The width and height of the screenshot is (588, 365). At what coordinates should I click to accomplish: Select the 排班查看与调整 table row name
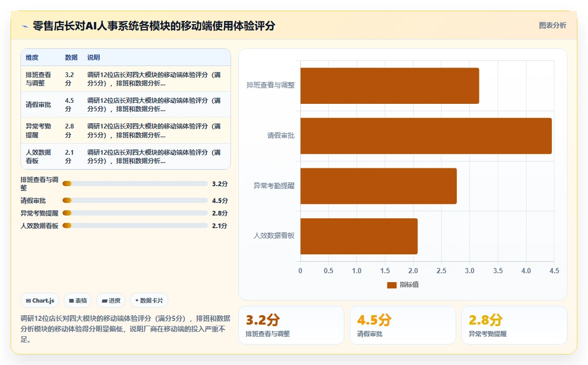point(38,79)
